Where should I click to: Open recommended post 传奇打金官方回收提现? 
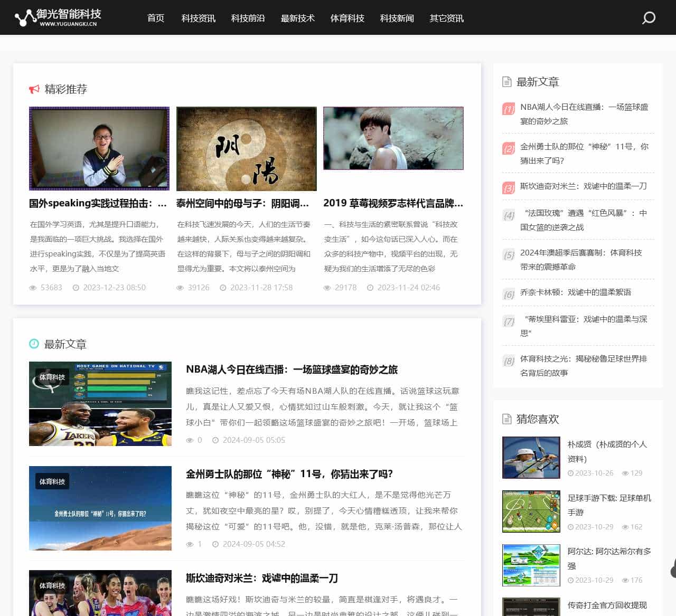607,605
